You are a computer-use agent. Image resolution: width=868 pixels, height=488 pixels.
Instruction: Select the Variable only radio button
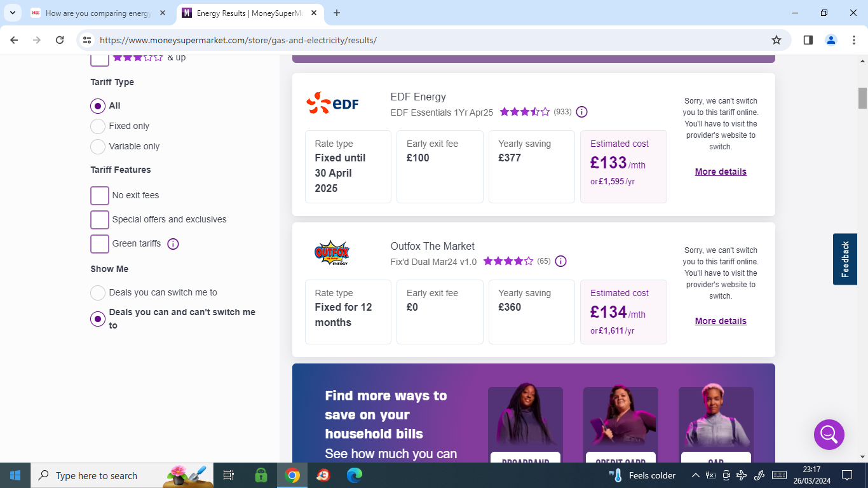coord(97,146)
